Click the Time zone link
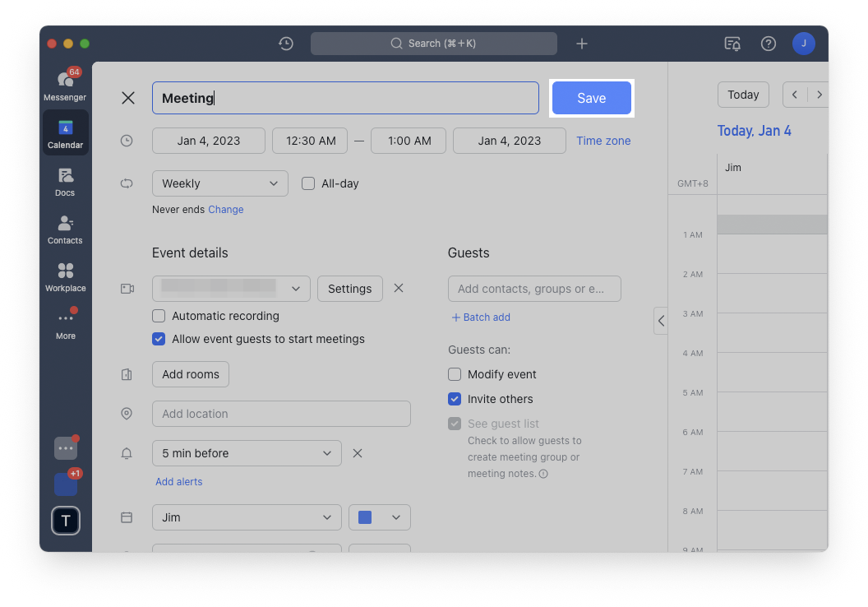Image resolution: width=868 pixels, height=607 pixels. pyautogui.click(x=603, y=141)
